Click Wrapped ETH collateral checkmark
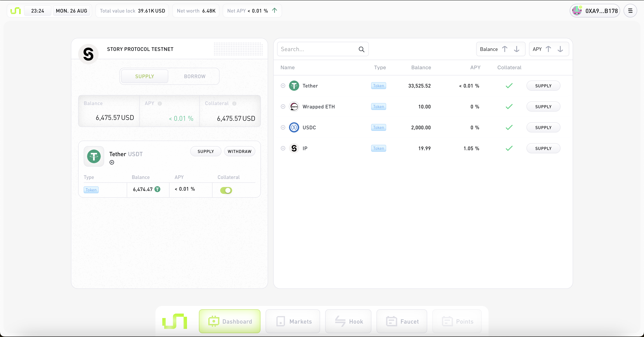The width and height of the screenshot is (644, 337). (509, 107)
